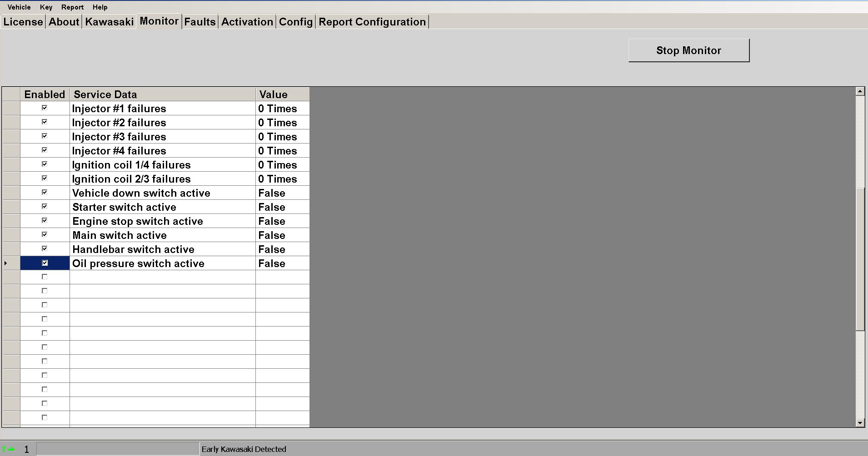The image size is (868, 456).
Task: Click row header of Injector #1 failures
Action: click(11, 108)
